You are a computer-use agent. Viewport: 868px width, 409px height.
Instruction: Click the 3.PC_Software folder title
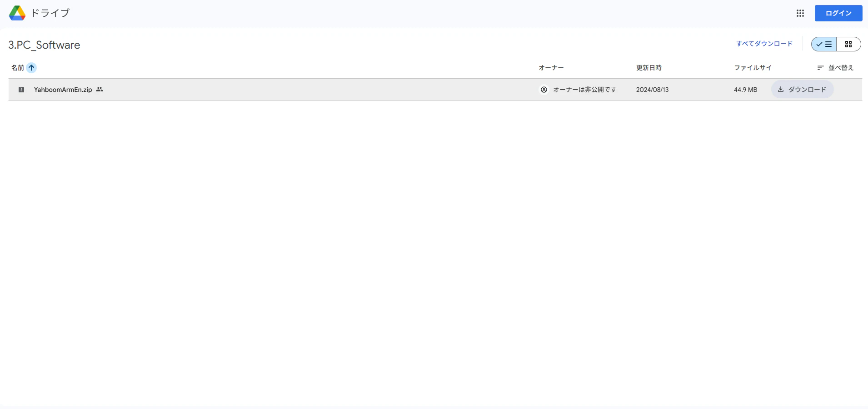pyautogui.click(x=44, y=45)
